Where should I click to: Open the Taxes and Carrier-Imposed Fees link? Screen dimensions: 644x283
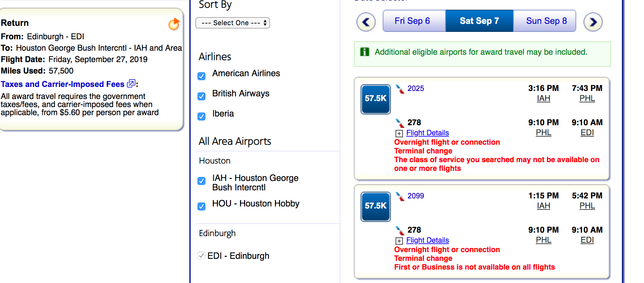click(62, 84)
